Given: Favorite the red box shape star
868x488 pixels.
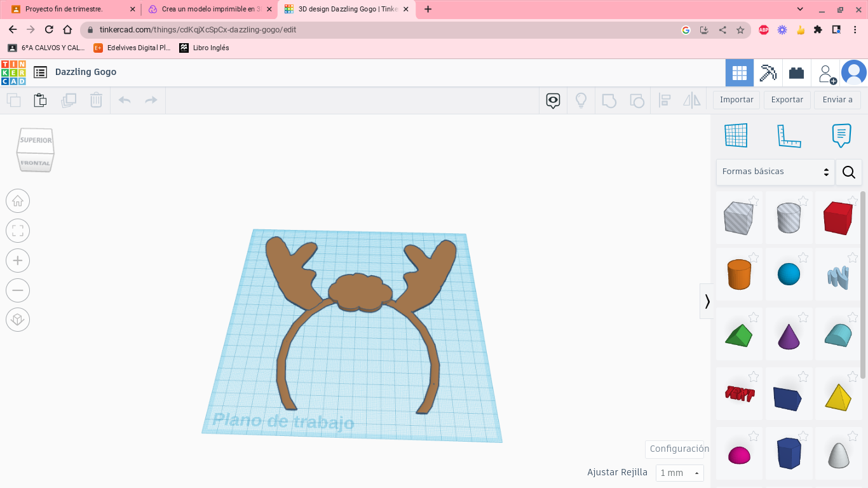Looking at the screenshot, I should coord(853,201).
